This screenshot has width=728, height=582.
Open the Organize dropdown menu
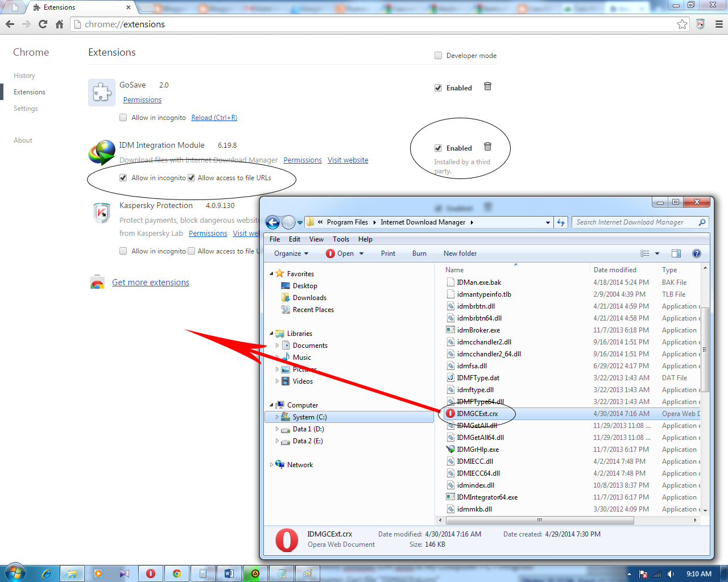(x=291, y=253)
